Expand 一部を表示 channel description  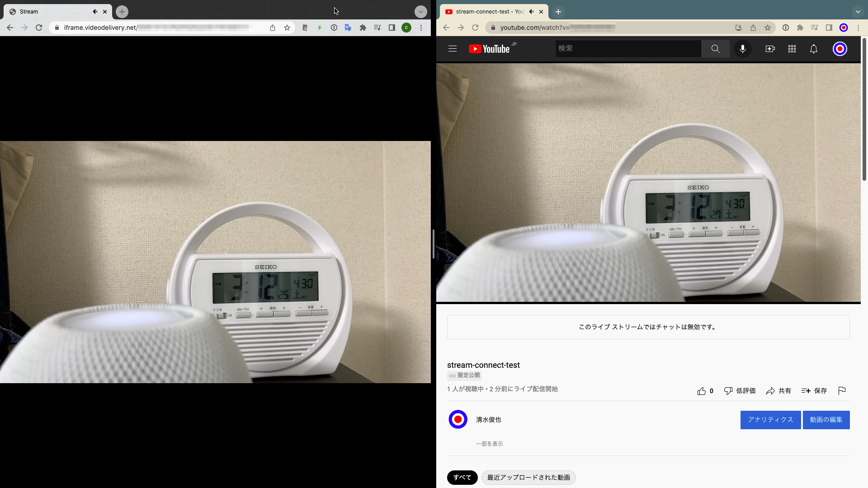(489, 444)
